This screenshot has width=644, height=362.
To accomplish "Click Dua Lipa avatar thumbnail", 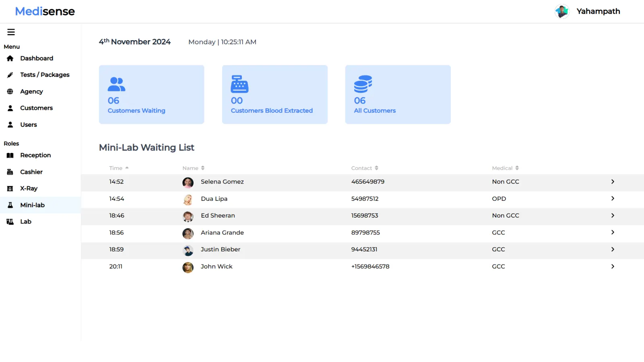I will 188,200.
